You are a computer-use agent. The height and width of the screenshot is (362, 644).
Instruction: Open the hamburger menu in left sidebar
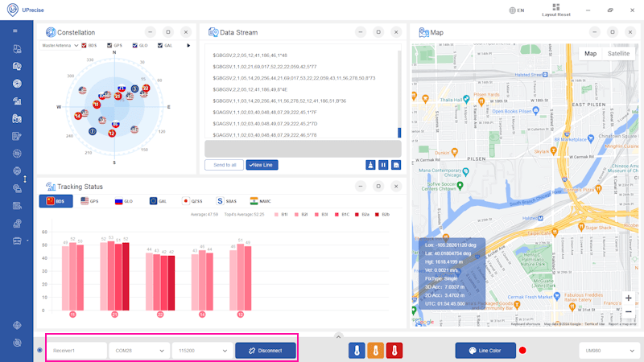[15, 31]
